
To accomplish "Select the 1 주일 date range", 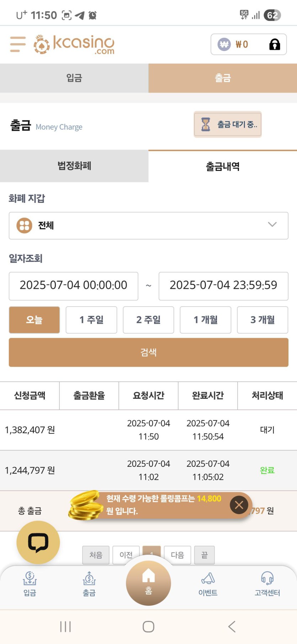I will pos(91,320).
